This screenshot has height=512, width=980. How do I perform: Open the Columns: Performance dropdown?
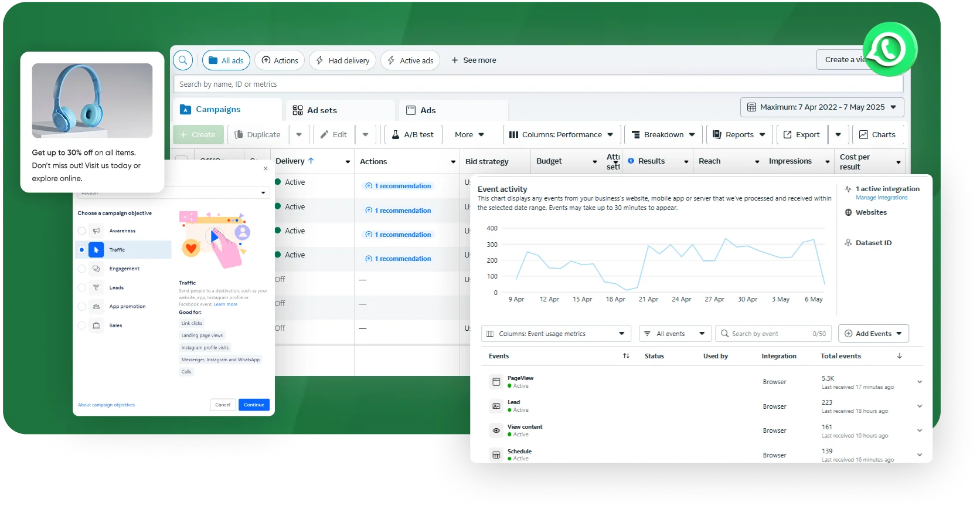click(561, 135)
